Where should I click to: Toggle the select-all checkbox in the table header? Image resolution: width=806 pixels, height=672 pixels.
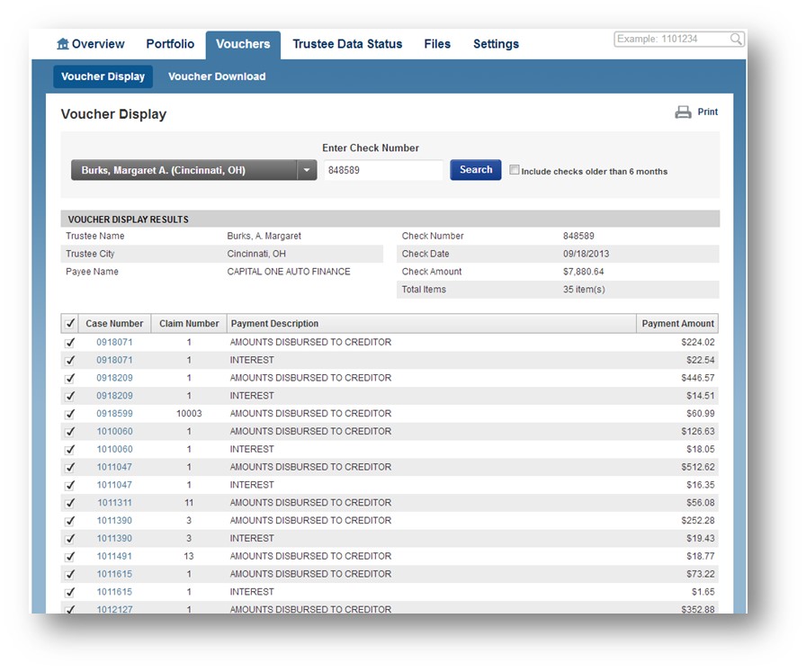coord(70,324)
